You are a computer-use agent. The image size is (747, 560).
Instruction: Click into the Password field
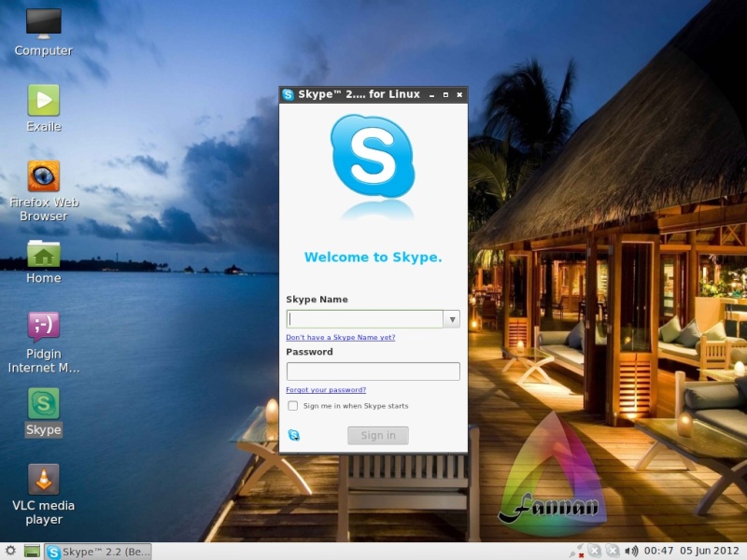373,371
